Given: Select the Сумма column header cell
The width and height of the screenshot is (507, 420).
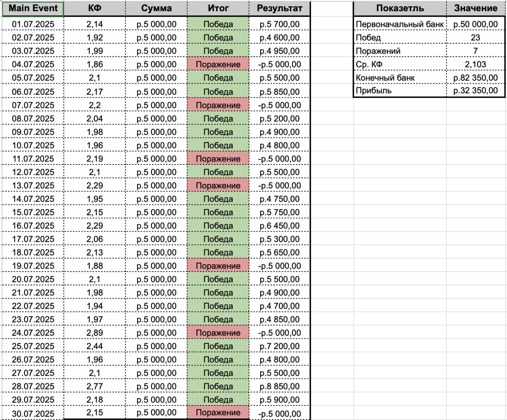Looking at the screenshot, I should pos(156,9).
